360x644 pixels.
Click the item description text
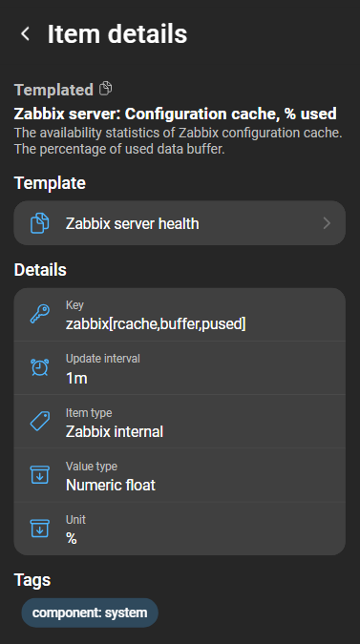179,141
